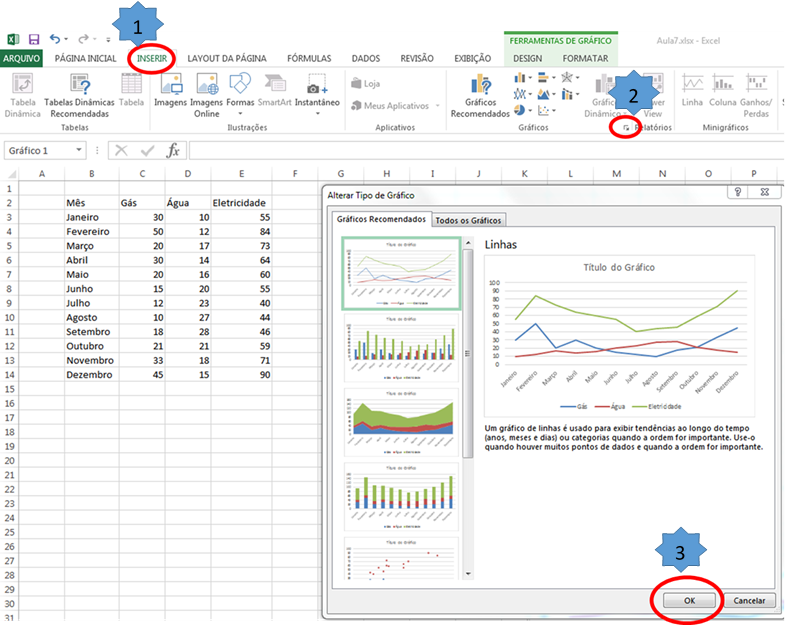Switch to LAYOUT DA PÁGINA tab
The height and width of the screenshot is (627, 785).
(227, 58)
